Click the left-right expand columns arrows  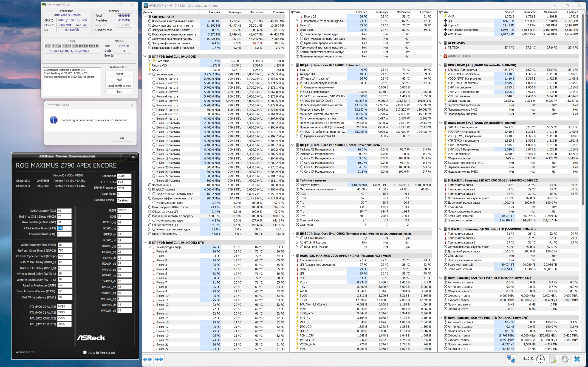147,359
